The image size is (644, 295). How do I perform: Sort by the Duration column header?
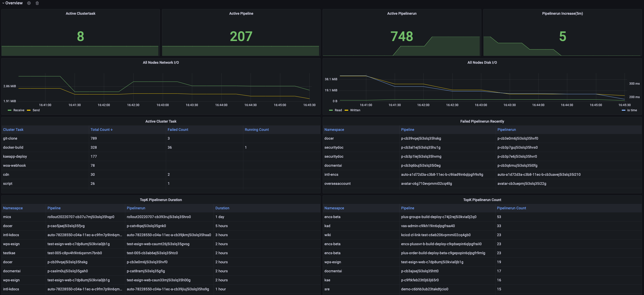tap(222, 208)
